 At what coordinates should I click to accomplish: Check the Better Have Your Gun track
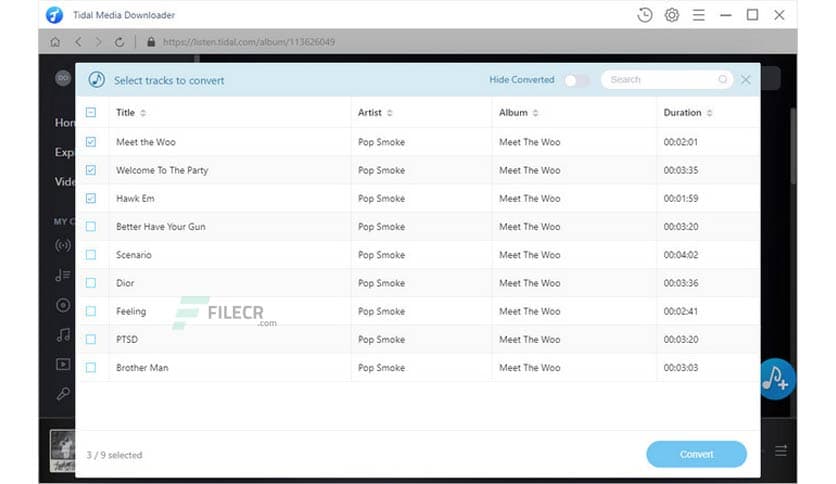click(x=91, y=227)
